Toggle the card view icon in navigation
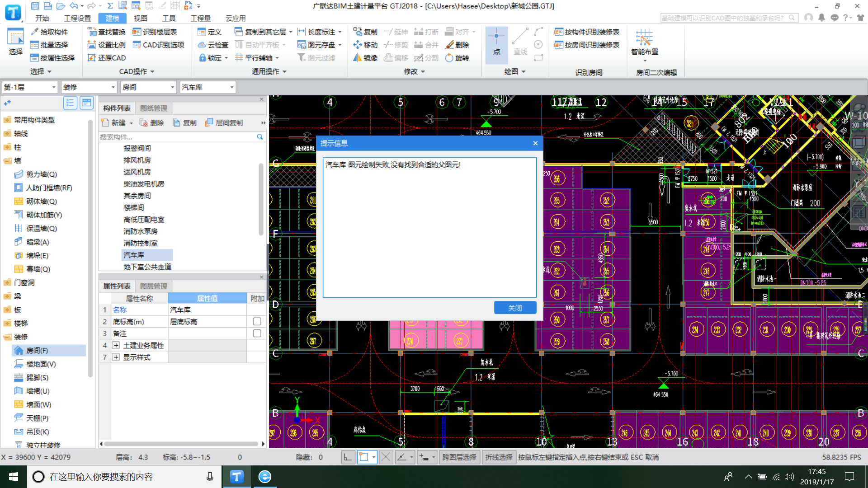The width and height of the screenshot is (868, 488). [86, 103]
